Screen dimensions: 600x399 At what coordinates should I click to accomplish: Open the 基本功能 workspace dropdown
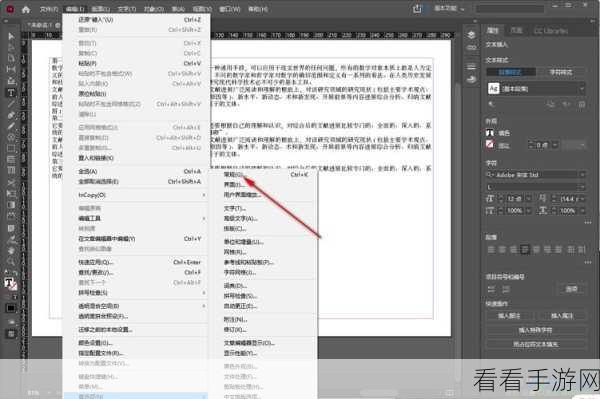pos(449,8)
